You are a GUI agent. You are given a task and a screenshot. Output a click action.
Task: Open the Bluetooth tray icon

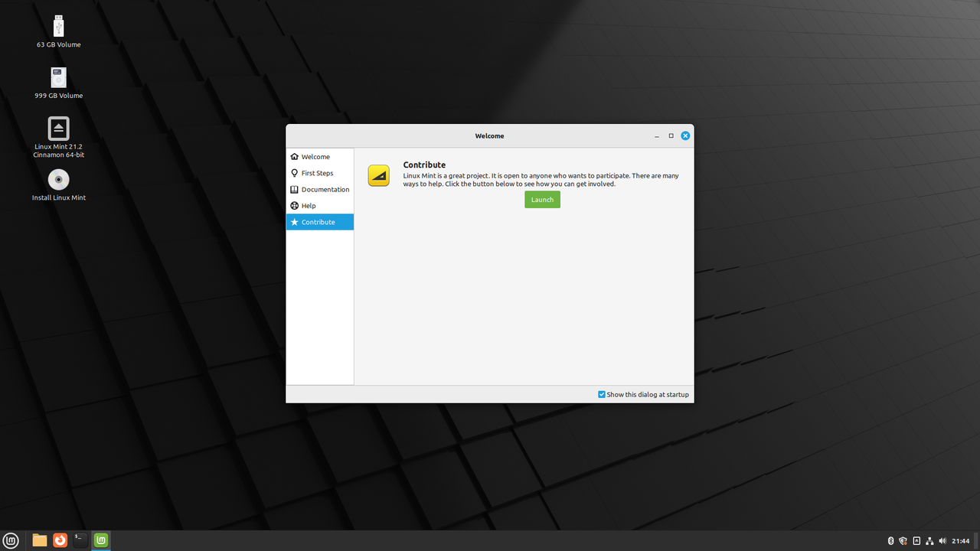(890, 541)
